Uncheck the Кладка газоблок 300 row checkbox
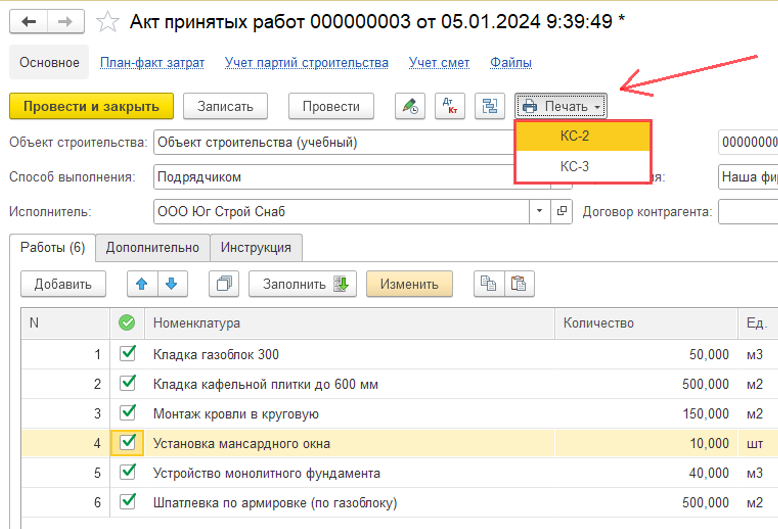This screenshot has height=529, width=778. coord(127,354)
